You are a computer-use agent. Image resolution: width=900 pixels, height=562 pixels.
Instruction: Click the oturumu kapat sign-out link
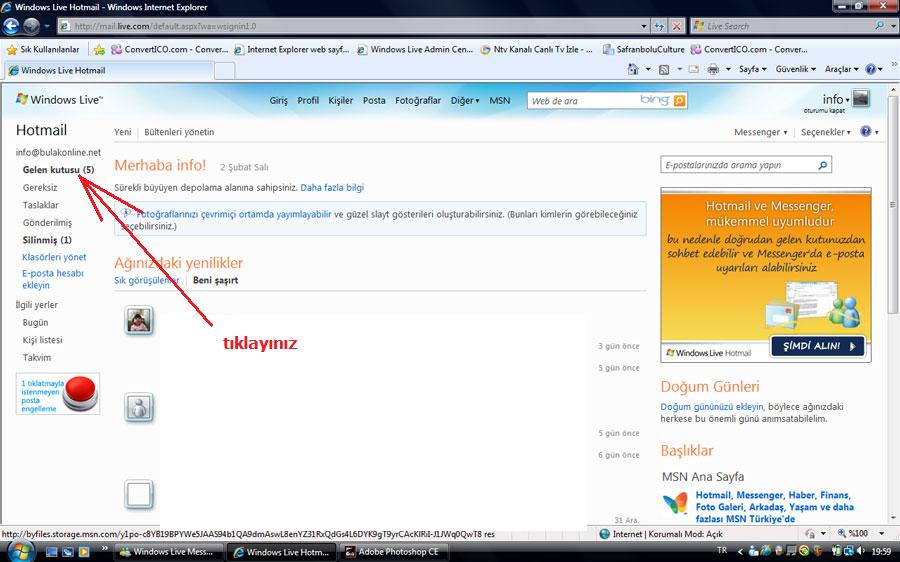[824, 110]
